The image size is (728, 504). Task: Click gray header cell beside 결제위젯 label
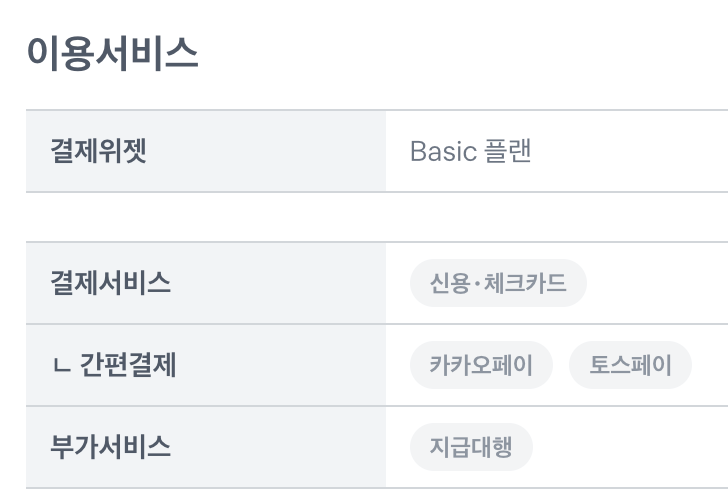click(x=265, y=151)
